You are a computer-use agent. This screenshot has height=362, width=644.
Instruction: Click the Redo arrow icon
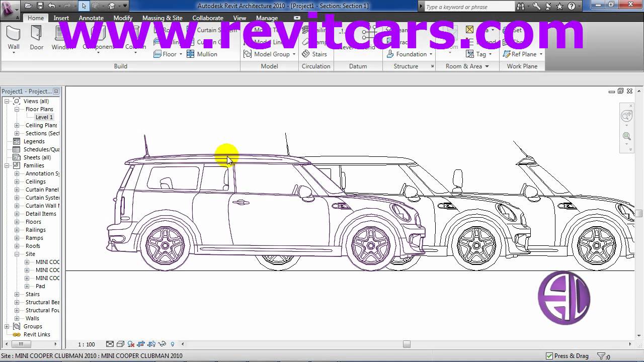(x=66, y=6)
